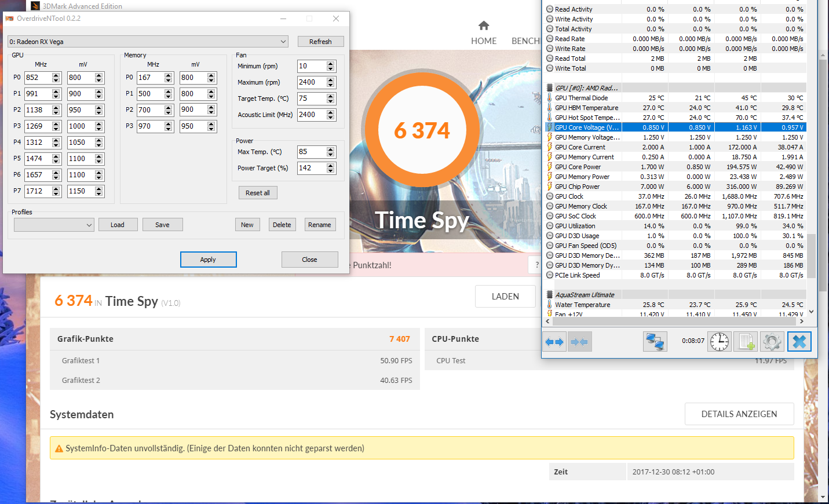The image size is (829, 504).
Task: Select the GPU Core Voltage sensor row
Action: click(675, 127)
